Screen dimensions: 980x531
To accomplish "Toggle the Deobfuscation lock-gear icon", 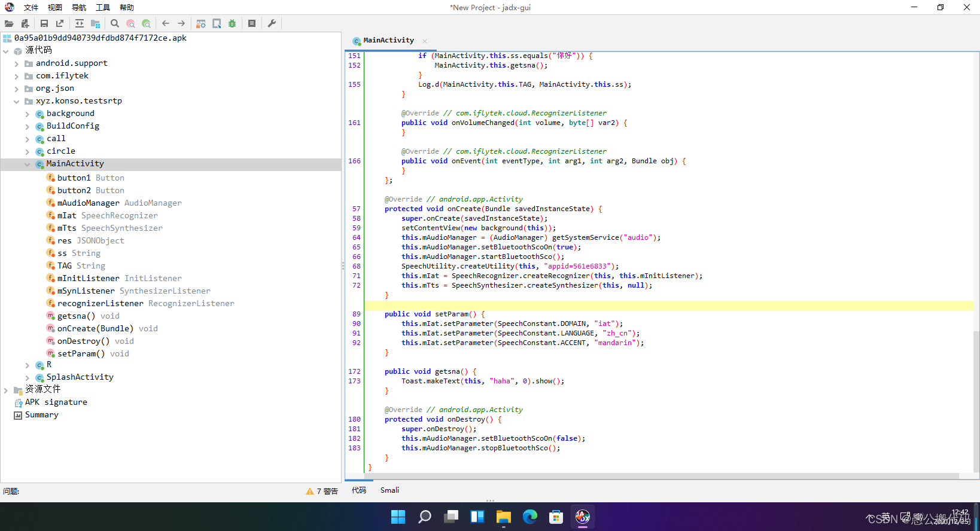I will pyautogui.click(x=201, y=23).
